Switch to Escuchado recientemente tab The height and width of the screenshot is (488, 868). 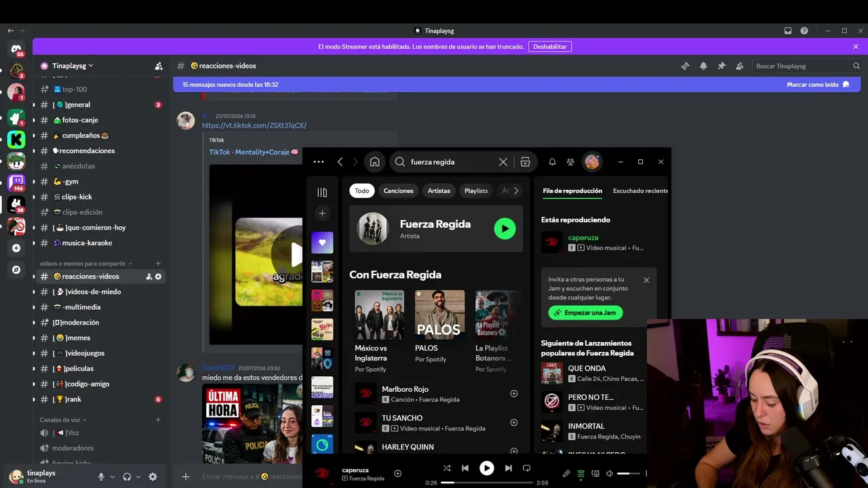(x=640, y=191)
